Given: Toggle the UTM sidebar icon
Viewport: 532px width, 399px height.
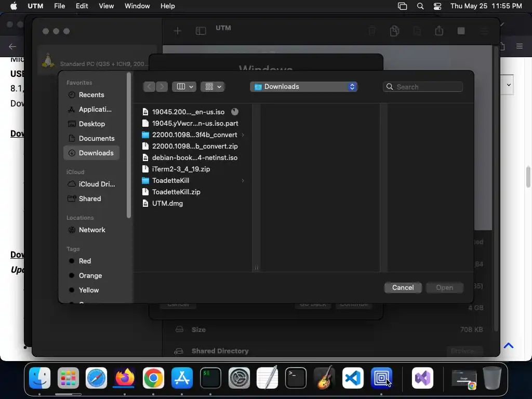Looking at the screenshot, I should click(201, 31).
